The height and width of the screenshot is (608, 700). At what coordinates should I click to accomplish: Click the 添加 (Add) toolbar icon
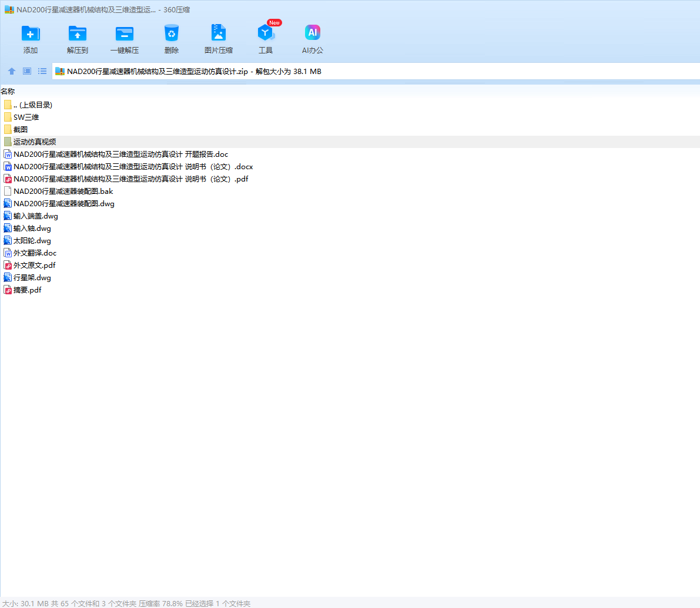point(31,33)
